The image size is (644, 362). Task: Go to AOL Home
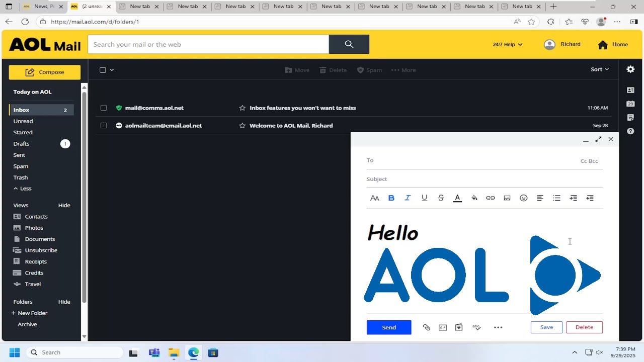pyautogui.click(x=613, y=44)
